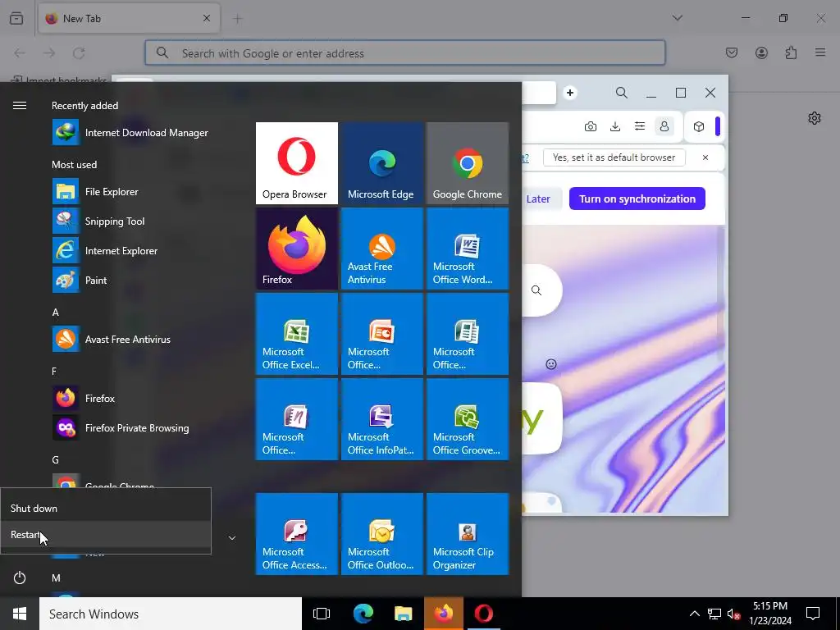
Task: Open the Microsoft Office Outlook tile
Action: click(382, 534)
